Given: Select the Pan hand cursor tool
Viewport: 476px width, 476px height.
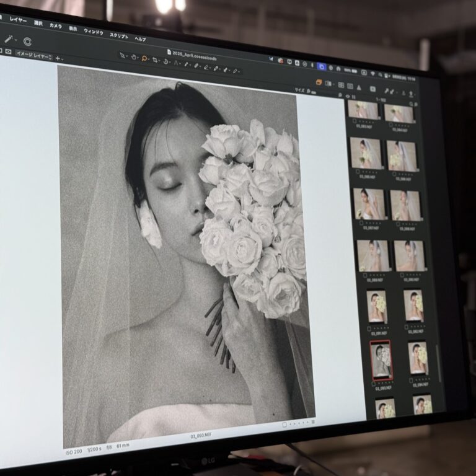Looking at the screenshot, I should pos(134,57).
